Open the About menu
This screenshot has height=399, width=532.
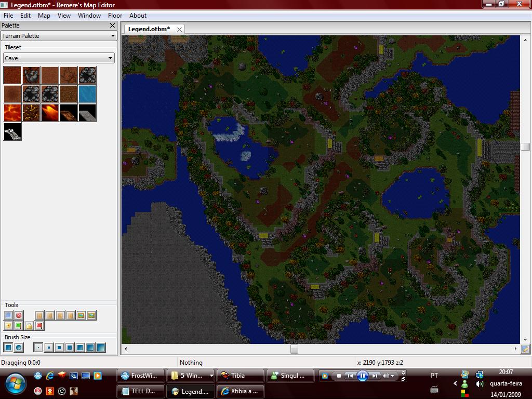(138, 15)
